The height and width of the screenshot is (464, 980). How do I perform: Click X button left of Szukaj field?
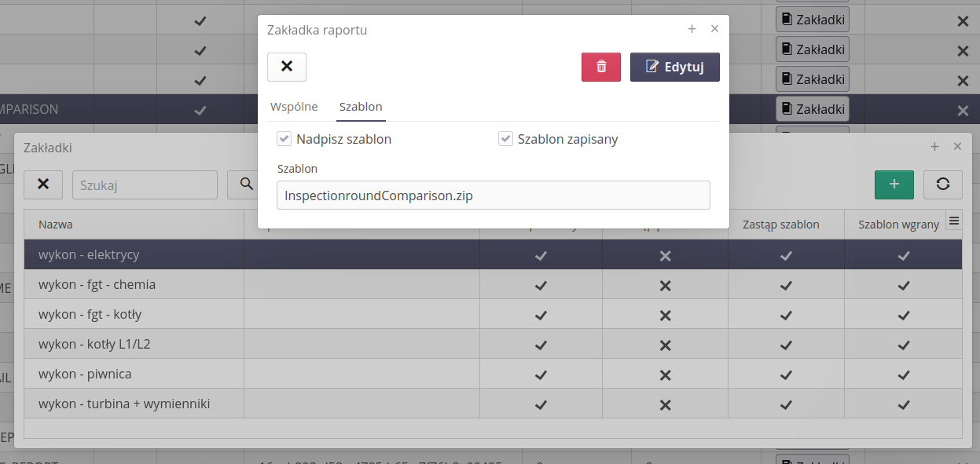tap(43, 184)
